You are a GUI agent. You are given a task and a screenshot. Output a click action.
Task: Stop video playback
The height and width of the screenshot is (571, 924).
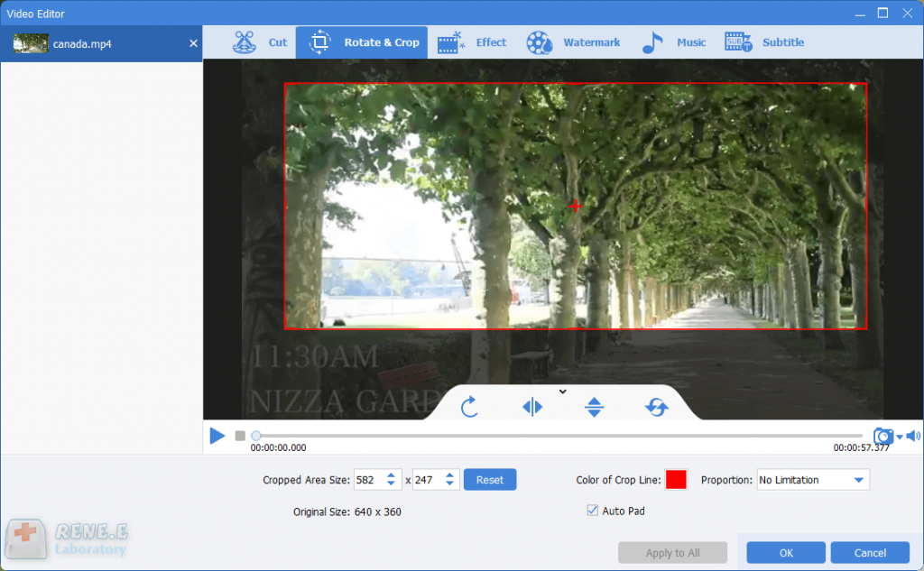pos(240,436)
